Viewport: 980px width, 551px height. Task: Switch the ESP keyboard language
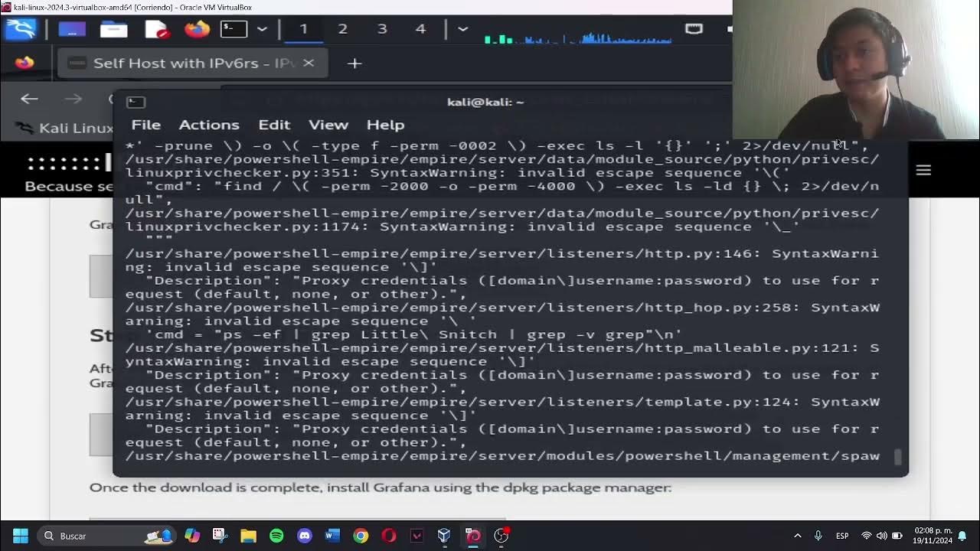pyautogui.click(x=842, y=536)
